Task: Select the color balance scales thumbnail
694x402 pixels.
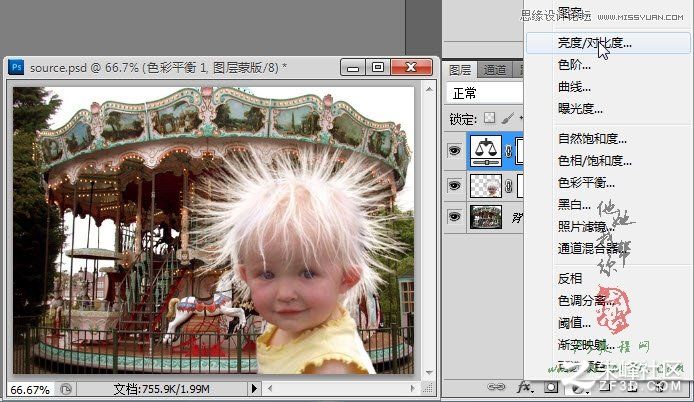Action: coord(486,151)
